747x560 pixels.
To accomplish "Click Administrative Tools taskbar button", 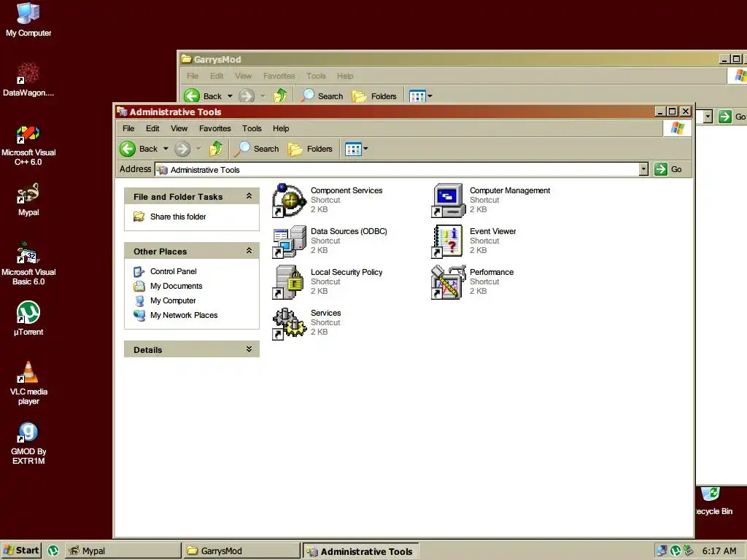I will click(360, 551).
